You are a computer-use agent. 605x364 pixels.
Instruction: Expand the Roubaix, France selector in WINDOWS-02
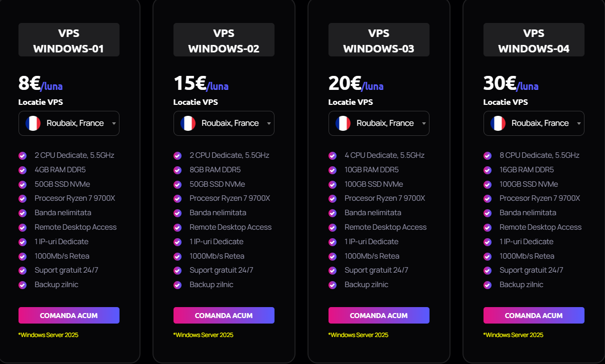pos(224,123)
